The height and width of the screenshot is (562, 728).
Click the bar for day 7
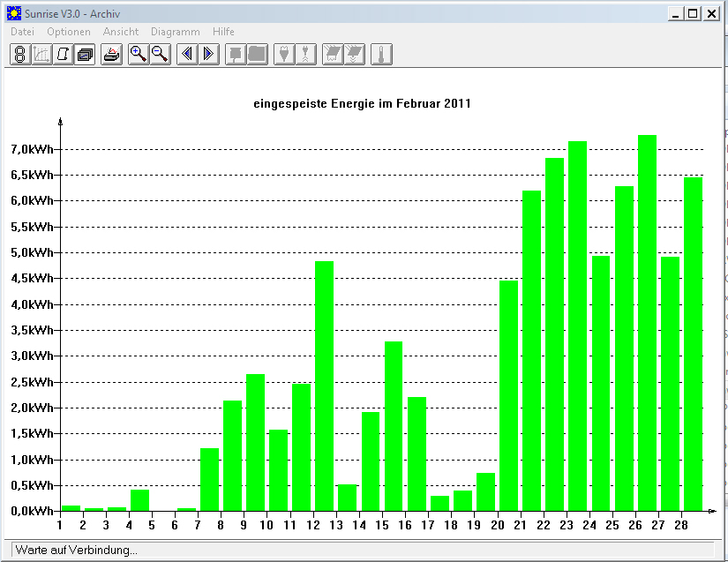[209, 479]
